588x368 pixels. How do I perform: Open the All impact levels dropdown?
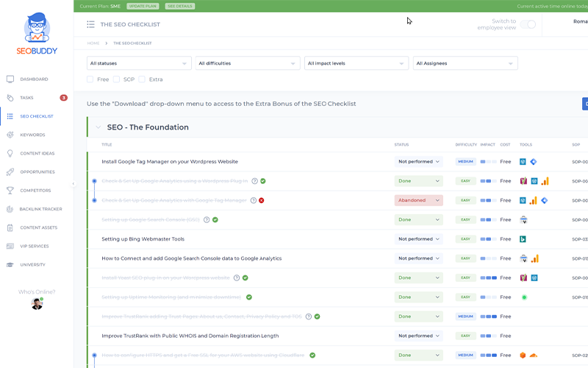356,63
